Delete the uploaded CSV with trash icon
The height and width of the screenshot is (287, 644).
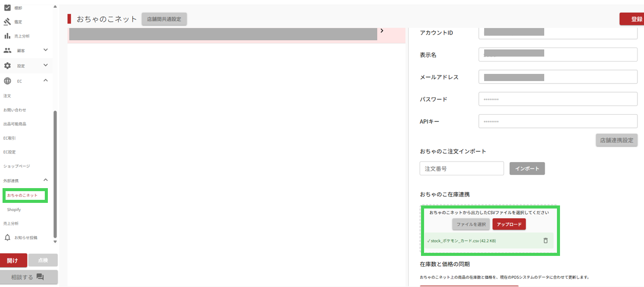point(545,241)
